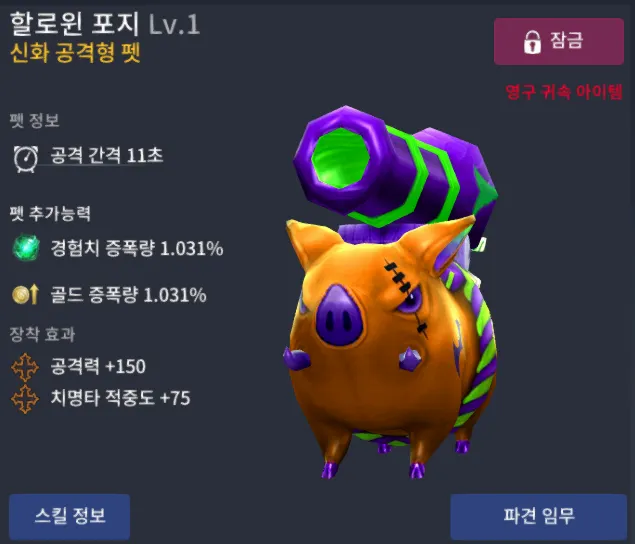Click the 공격력 +150 equip effect
This screenshot has height=544, width=635.
coord(98,366)
